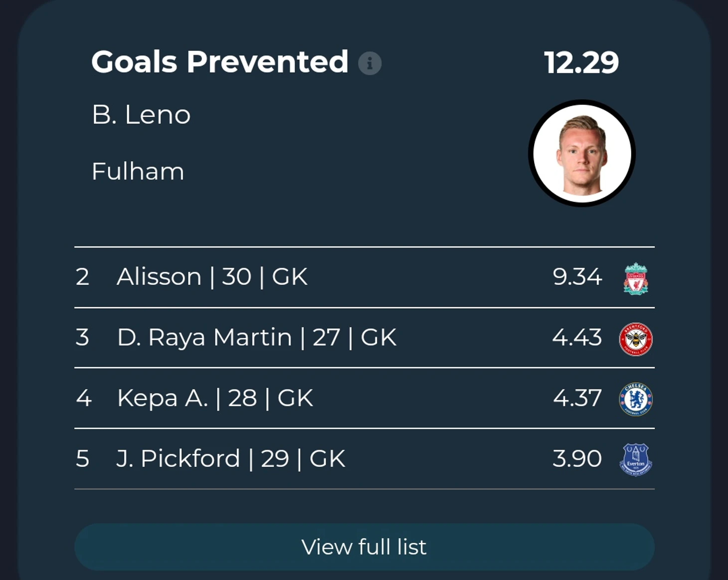Click the info icon beside Goals Prevented
Image resolution: width=728 pixels, height=580 pixels.
(369, 63)
